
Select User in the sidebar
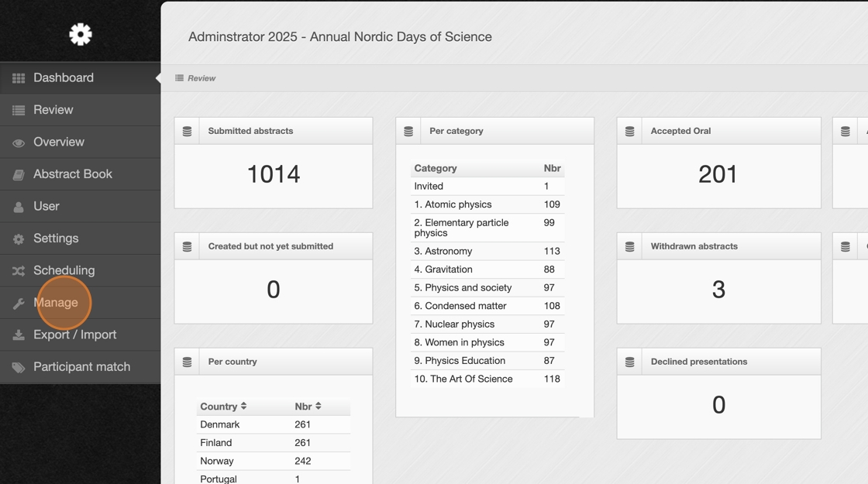coord(81,206)
